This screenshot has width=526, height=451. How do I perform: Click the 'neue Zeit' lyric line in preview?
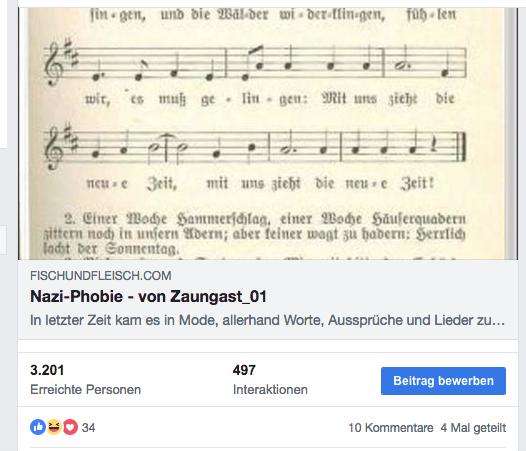click(x=260, y=184)
